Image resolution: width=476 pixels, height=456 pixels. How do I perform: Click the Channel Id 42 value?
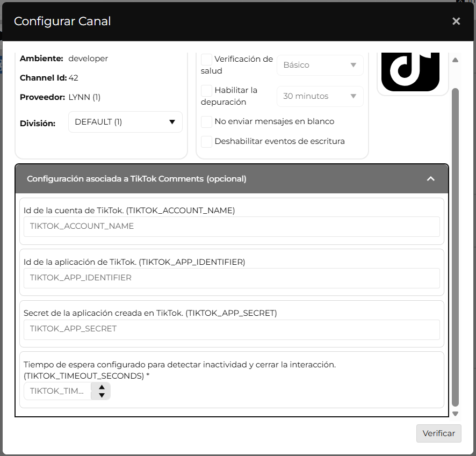click(x=73, y=78)
